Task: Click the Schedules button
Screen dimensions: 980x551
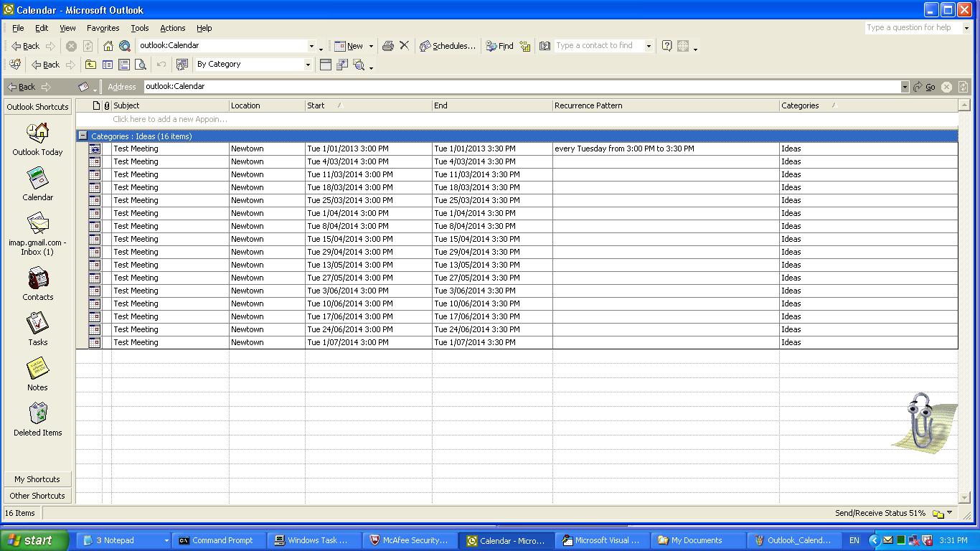Action: coord(447,46)
